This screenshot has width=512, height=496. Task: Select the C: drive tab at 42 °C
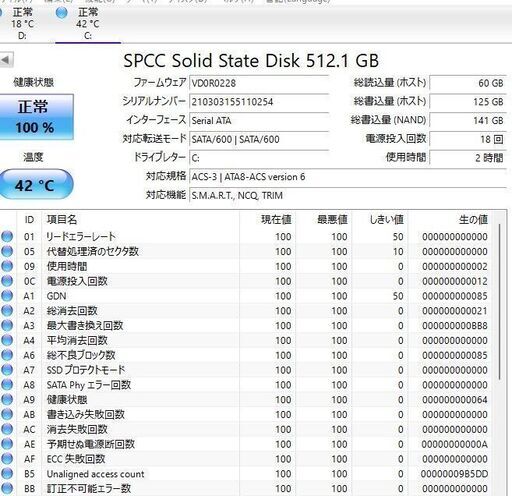pyautogui.click(x=88, y=24)
